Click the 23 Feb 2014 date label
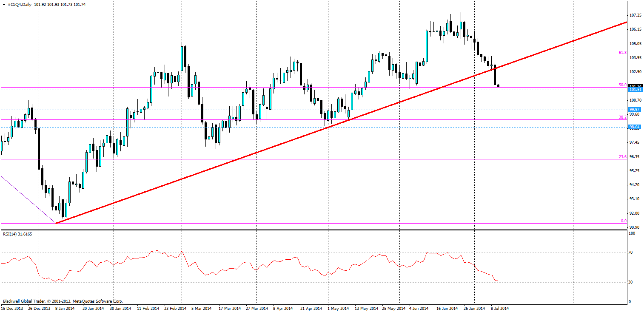 pyautogui.click(x=176, y=308)
